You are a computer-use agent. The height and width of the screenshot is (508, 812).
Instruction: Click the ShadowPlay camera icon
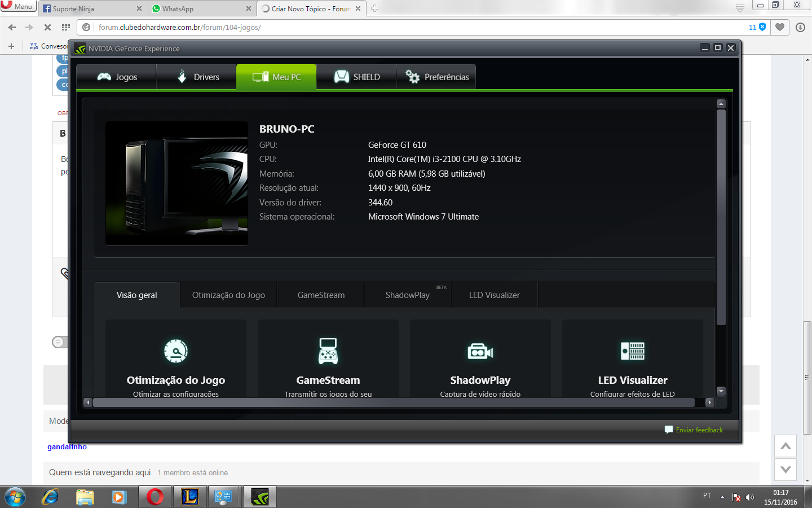(480, 352)
